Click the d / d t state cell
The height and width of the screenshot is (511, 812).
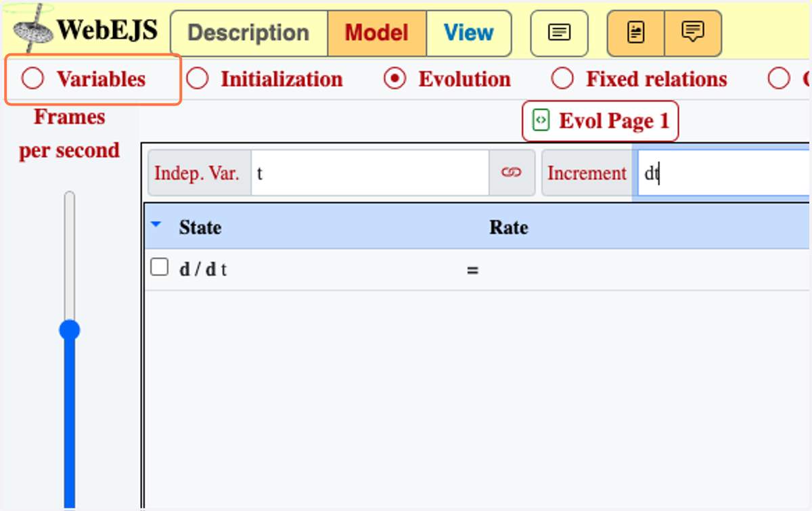pyautogui.click(x=203, y=269)
